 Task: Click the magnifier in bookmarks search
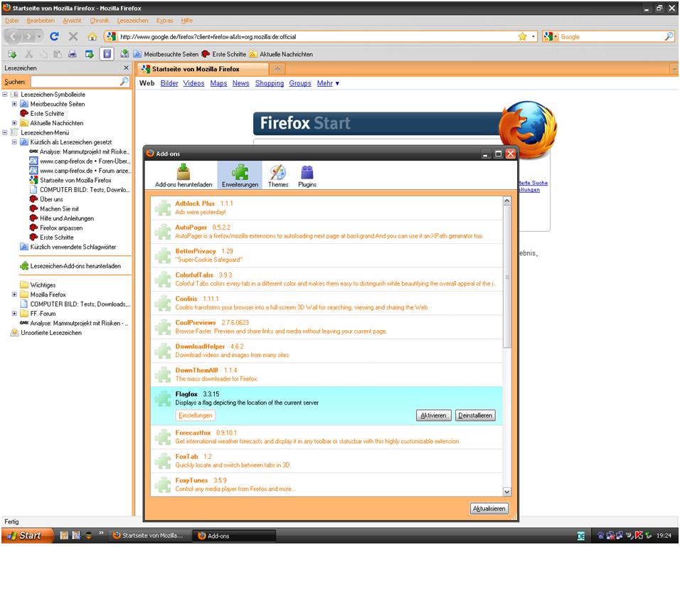(x=124, y=81)
